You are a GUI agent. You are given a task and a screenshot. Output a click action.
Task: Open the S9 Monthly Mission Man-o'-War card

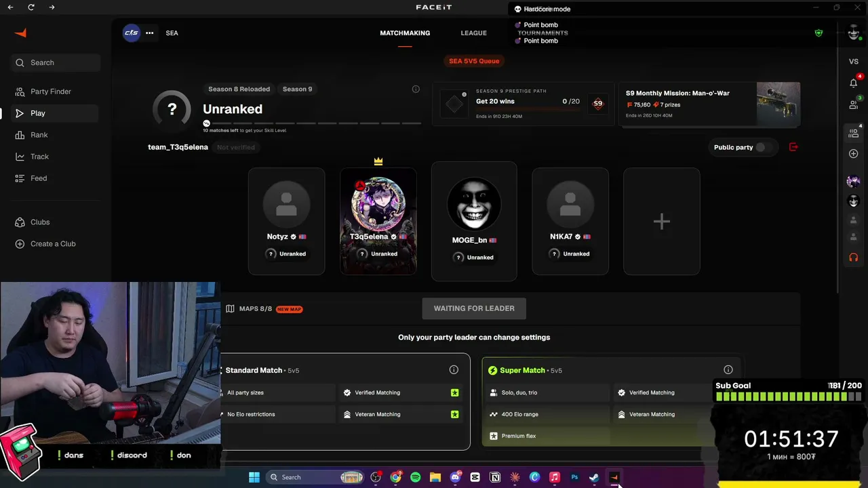point(709,104)
